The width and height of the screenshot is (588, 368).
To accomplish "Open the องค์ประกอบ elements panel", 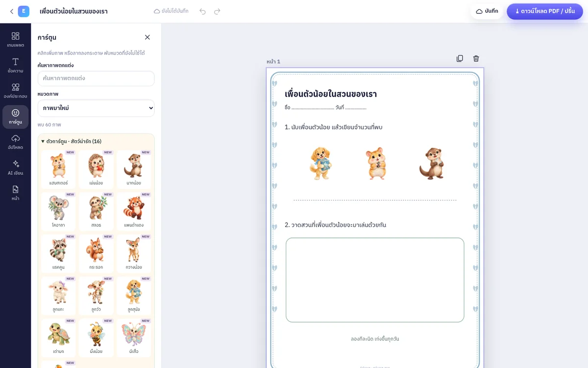I will [x=15, y=91].
